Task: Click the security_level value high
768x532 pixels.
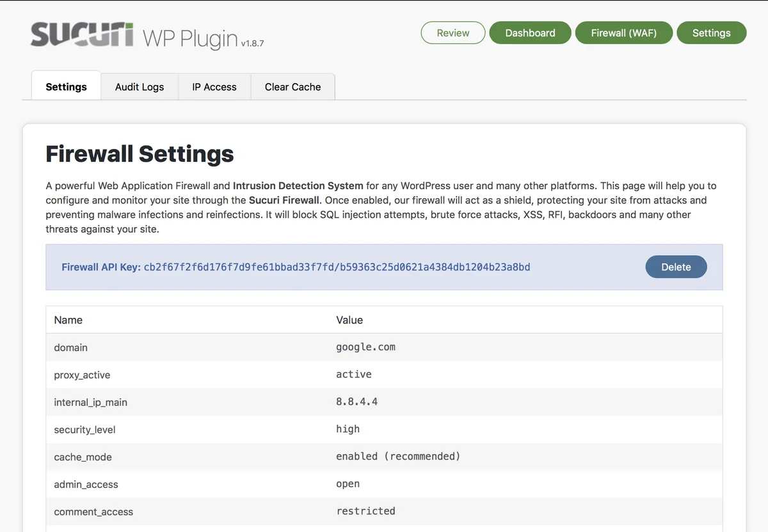Action: (x=348, y=428)
